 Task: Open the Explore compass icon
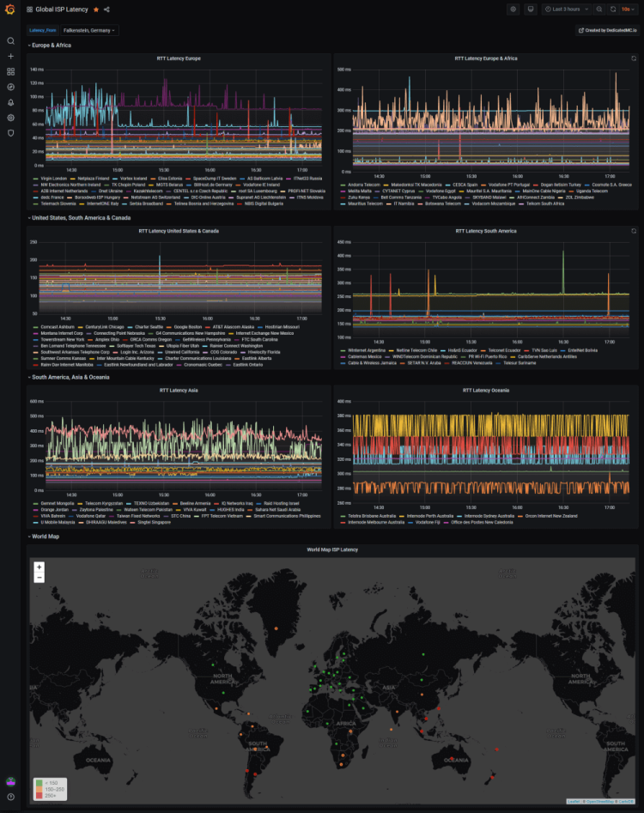(10, 87)
